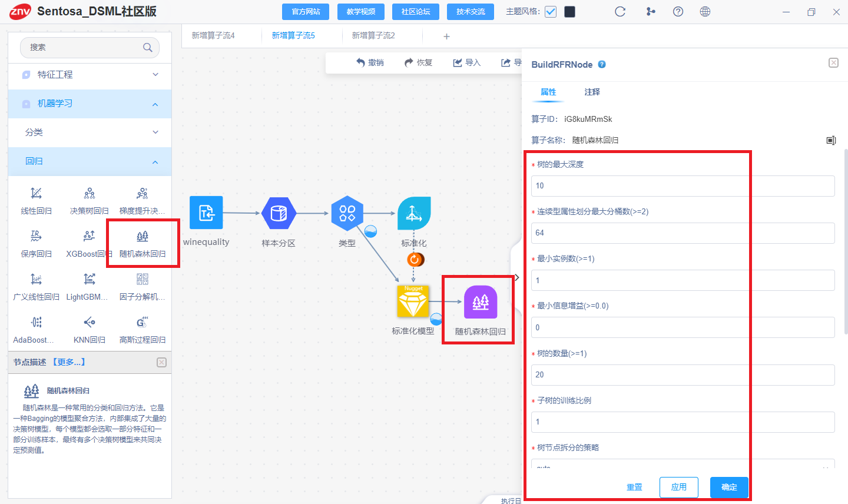
Task: Click the 最小实例数 input field
Action: click(683, 280)
